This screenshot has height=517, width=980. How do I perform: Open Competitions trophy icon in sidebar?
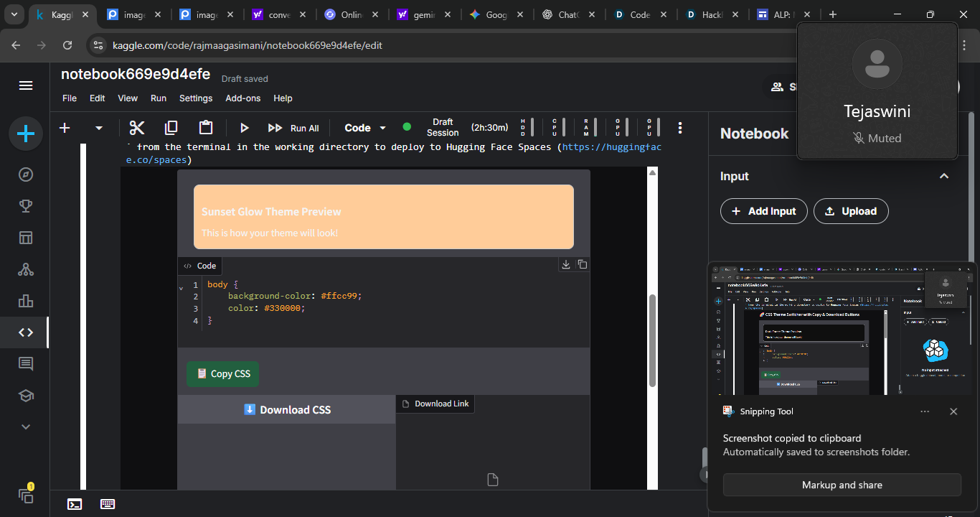pyautogui.click(x=26, y=206)
